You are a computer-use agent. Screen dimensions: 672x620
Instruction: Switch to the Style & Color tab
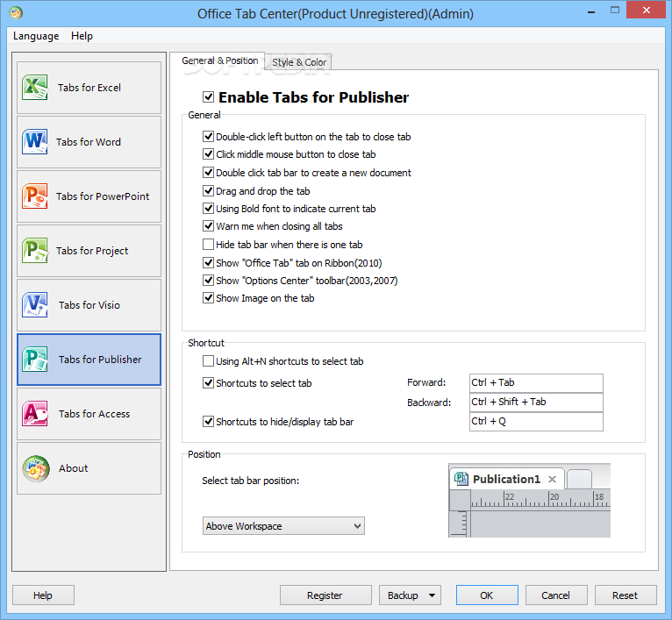click(298, 62)
